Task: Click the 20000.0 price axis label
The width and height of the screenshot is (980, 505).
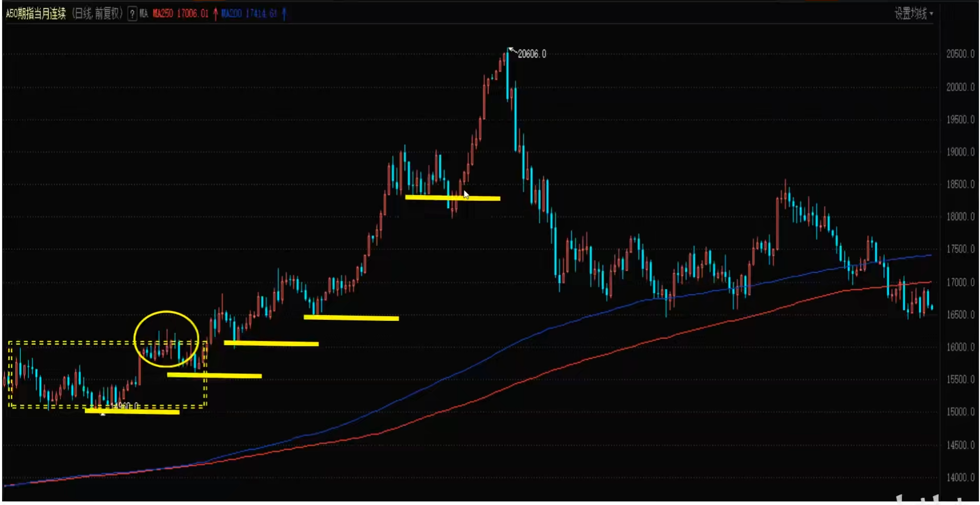Action: (x=960, y=87)
